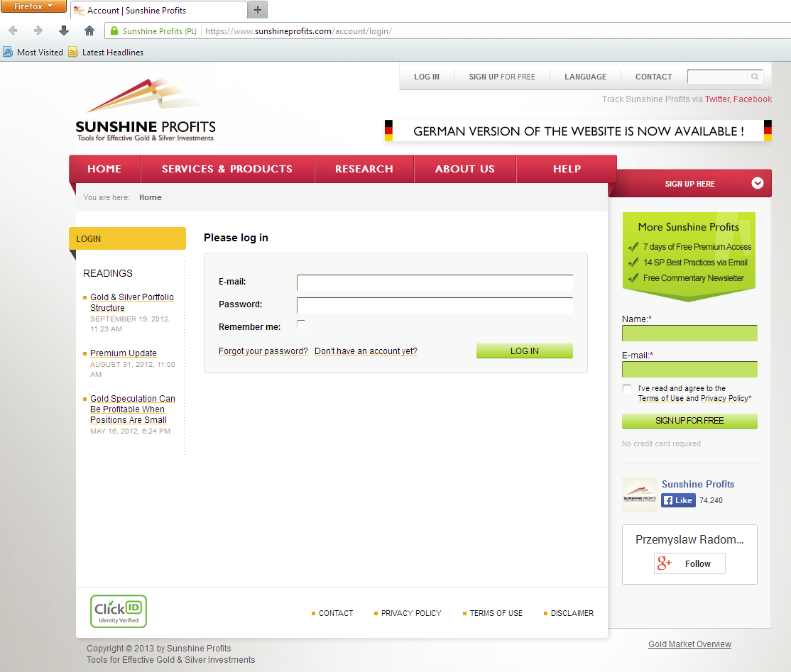Click the browser forward arrow
This screenshot has height=672, width=791.
pos(38,31)
